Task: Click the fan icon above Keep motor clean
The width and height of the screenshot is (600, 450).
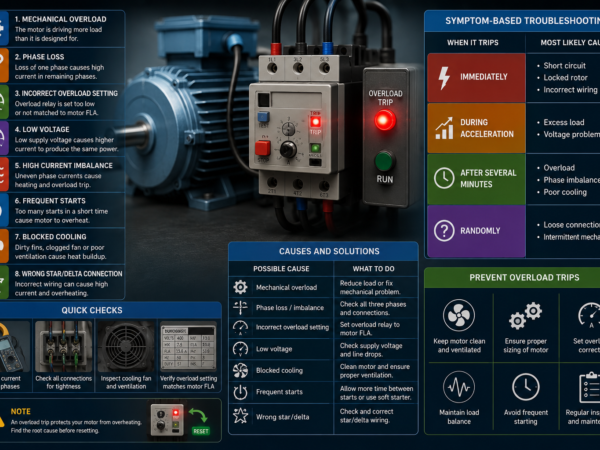Action: click(459, 315)
